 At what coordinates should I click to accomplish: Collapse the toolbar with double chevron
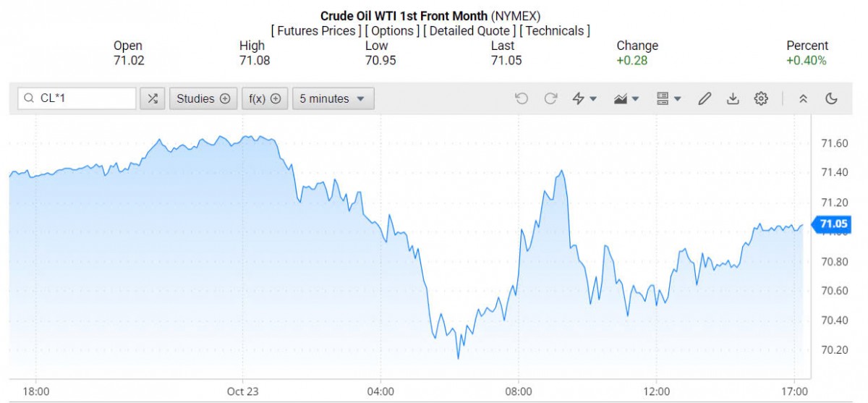(x=803, y=99)
